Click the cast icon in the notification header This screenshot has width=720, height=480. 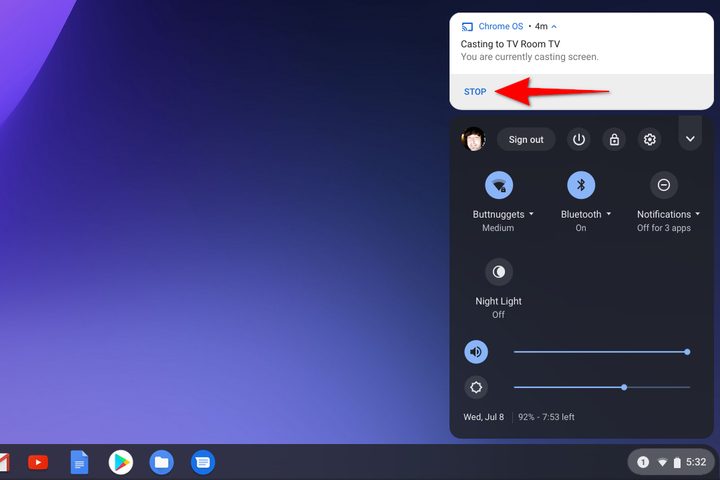click(467, 27)
